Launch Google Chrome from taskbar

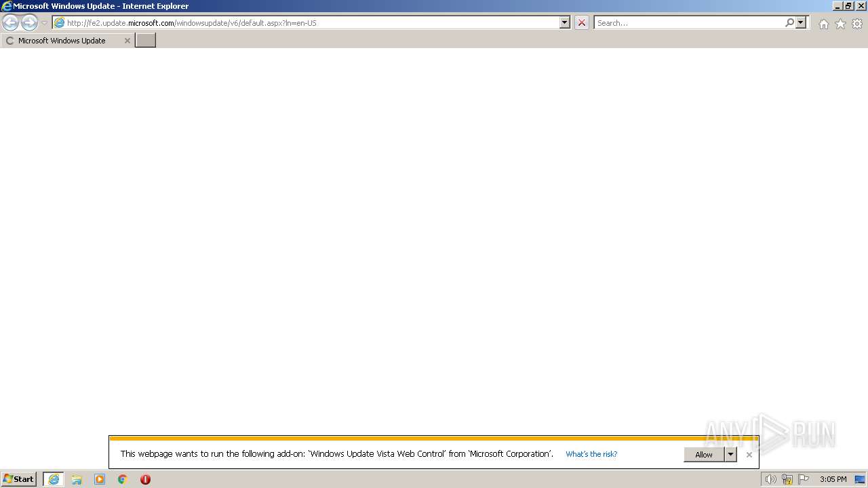point(123,479)
